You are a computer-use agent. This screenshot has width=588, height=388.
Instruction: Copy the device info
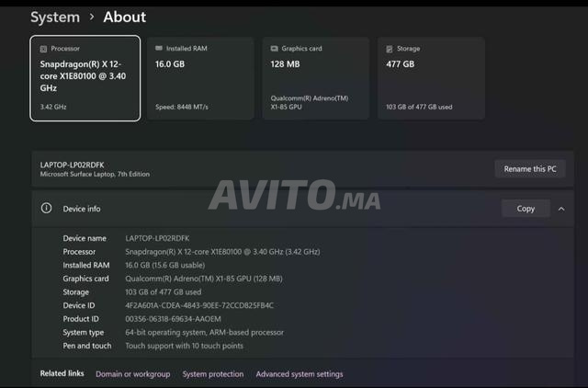pos(526,209)
